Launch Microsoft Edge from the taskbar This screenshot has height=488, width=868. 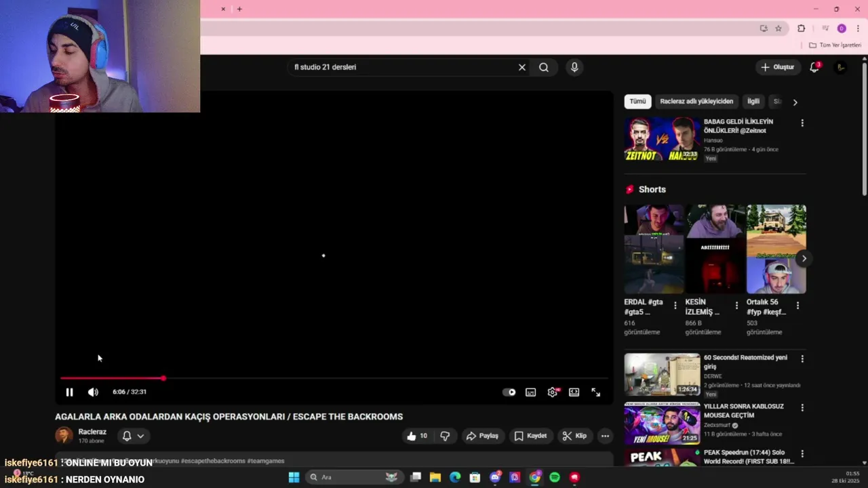tap(455, 477)
